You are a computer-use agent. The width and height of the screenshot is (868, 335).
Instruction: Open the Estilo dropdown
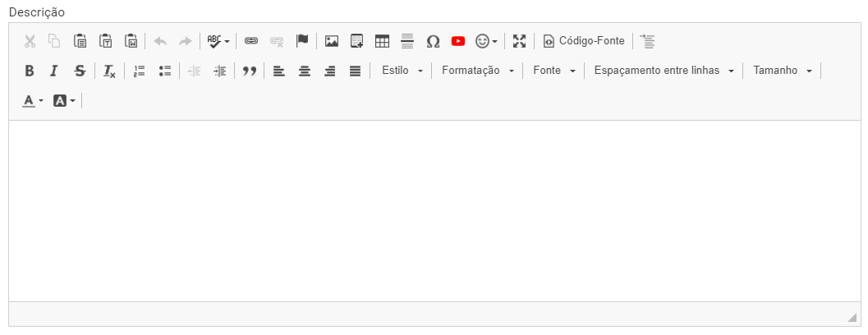click(x=402, y=71)
